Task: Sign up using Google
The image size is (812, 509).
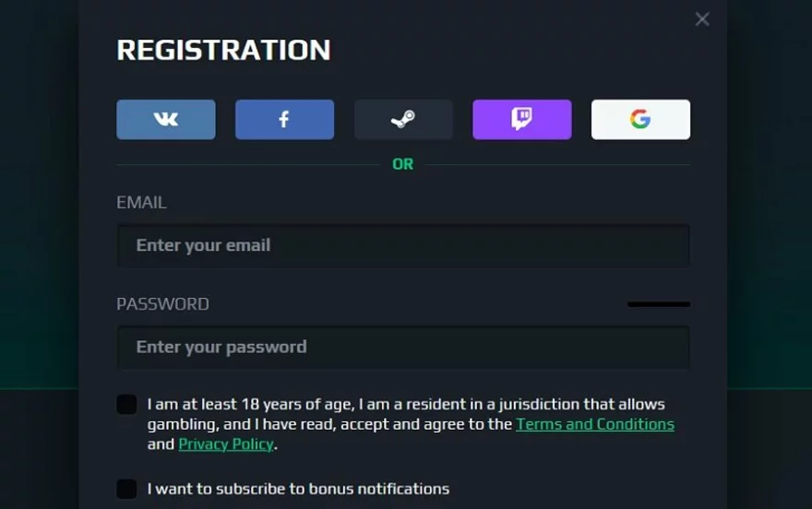Action: tap(640, 120)
